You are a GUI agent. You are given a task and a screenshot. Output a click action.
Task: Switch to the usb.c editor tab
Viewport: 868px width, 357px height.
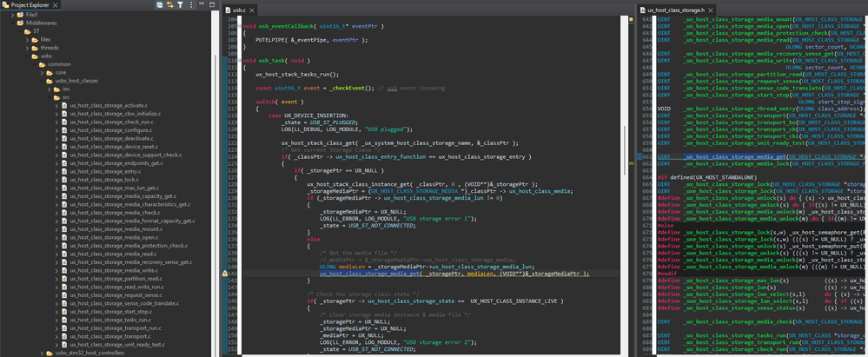[x=239, y=10]
